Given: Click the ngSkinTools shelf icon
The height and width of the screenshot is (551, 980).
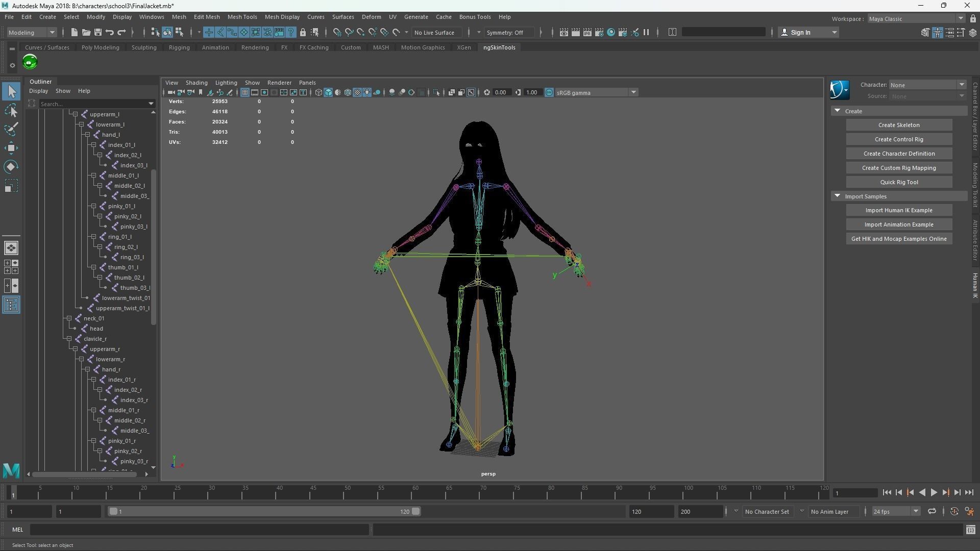Looking at the screenshot, I should tap(30, 62).
